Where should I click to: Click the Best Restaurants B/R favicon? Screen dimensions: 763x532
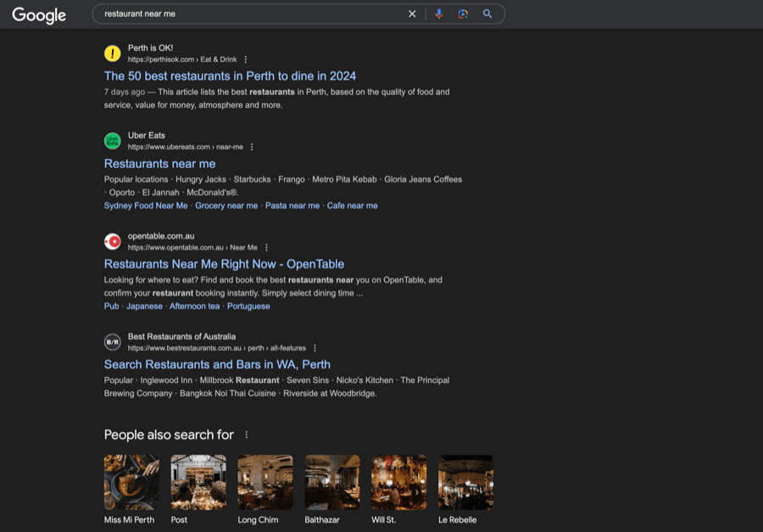(x=113, y=342)
